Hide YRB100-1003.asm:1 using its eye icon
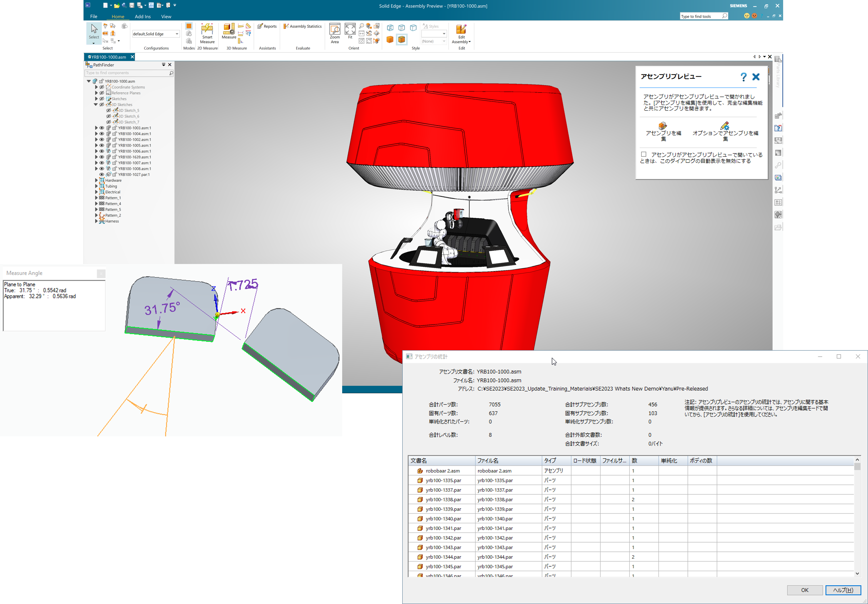The image size is (868, 604). click(x=102, y=128)
